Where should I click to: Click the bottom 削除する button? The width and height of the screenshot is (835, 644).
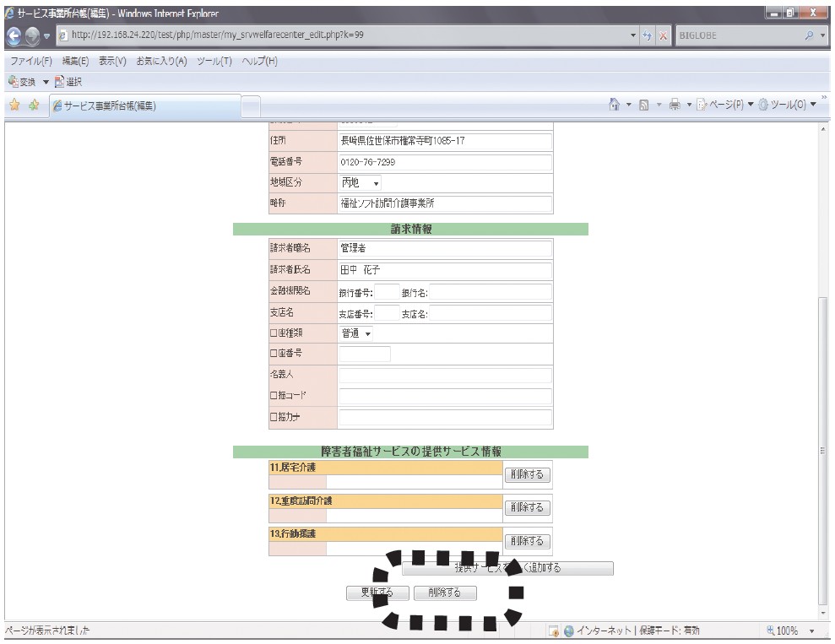[x=445, y=593]
